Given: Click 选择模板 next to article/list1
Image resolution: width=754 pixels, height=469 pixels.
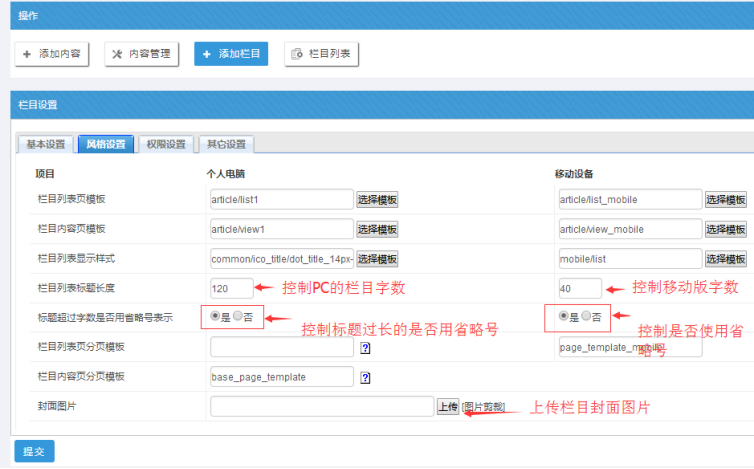Looking at the screenshot, I should pyautogui.click(x=377, y=200).
